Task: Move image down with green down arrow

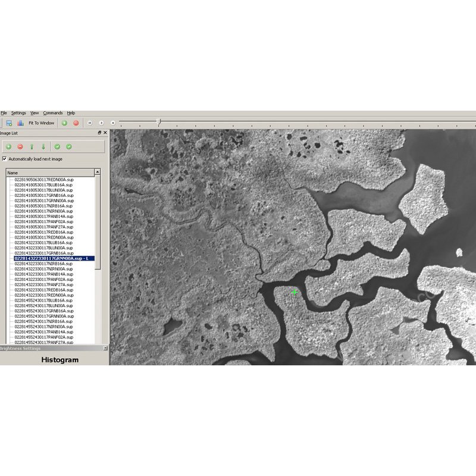Action: point(43,146)
